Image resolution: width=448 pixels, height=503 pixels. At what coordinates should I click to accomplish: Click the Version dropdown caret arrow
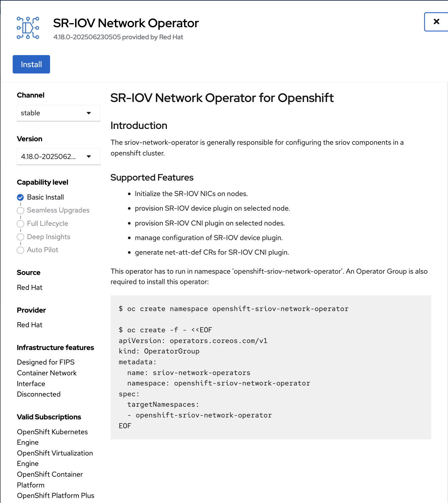click(x=89, y=156)
